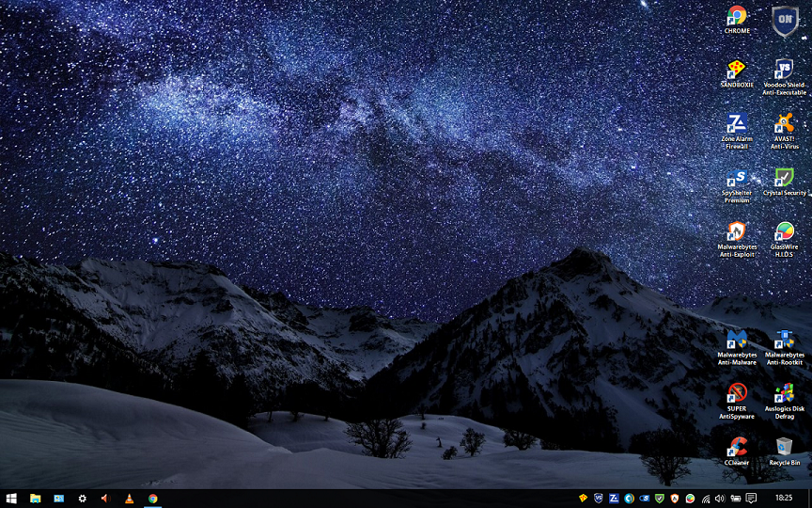
Task: Open the SpyShelter Premium shortcut
Action: click(x=737, y=185)
